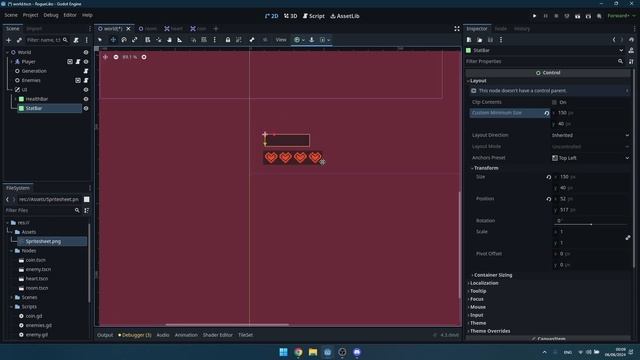
Task: Pause the running project
Action: (545, 16)
